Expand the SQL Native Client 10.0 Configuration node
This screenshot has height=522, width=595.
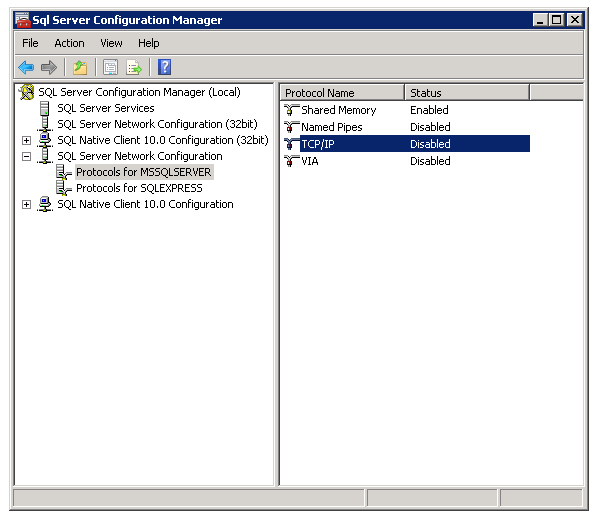pyautogui.click(x=26, y=204)
